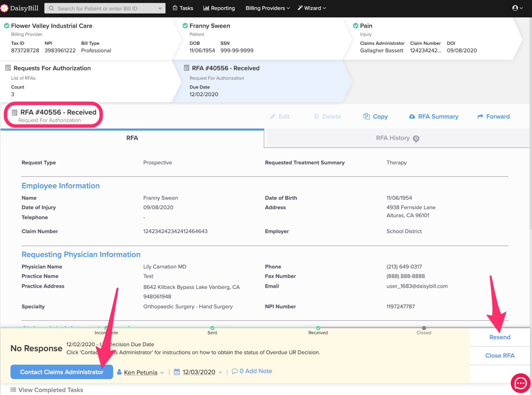Open the user account menu icon
The image size is (532, 395).
tap(515, 8)
